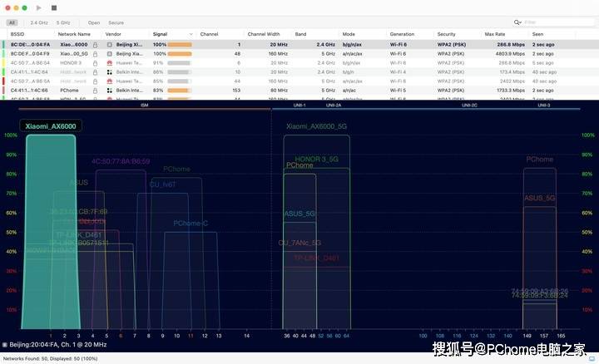Click vendor icon in Xiao...00_5G row
The image size is (599, 364).
coord(110,54)
